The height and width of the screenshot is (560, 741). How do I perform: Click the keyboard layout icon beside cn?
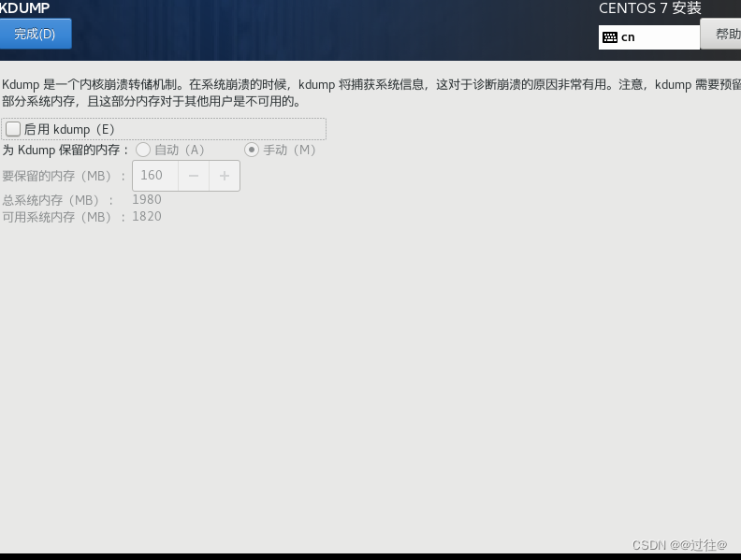pyautogui.click(x=610, y=37)
